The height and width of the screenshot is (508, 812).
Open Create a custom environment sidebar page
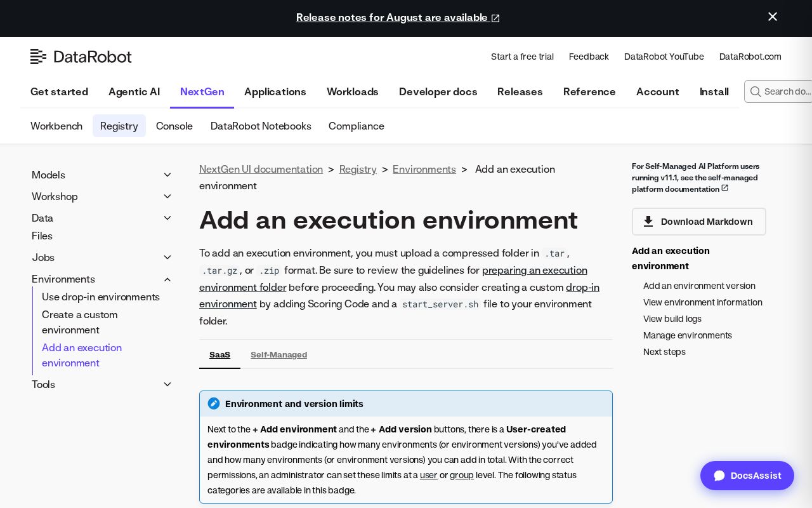tap(79, 323)
